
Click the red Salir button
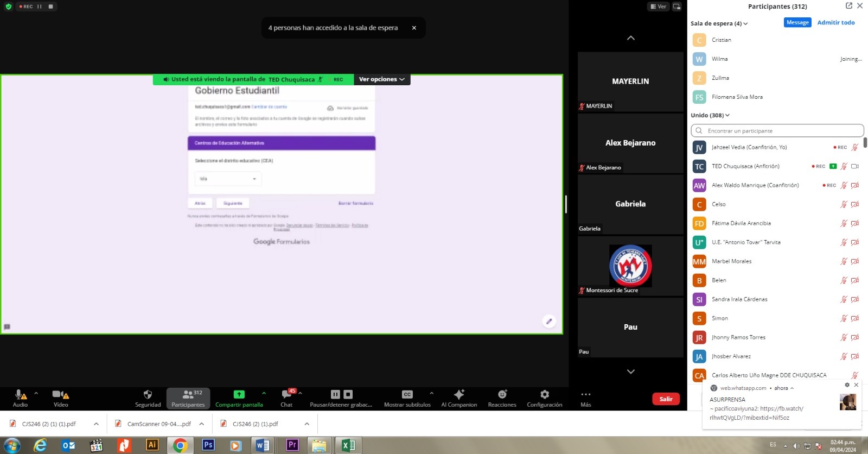(666, 399)
